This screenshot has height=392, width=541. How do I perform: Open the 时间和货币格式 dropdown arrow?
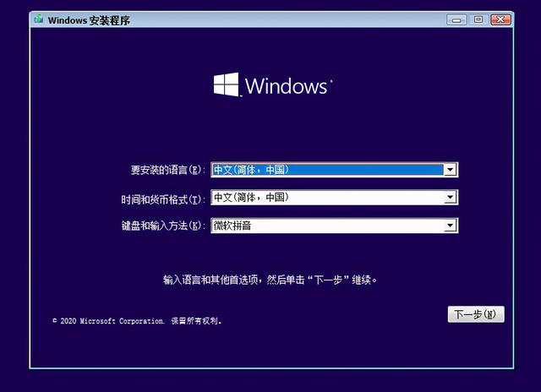coord(450,198)
